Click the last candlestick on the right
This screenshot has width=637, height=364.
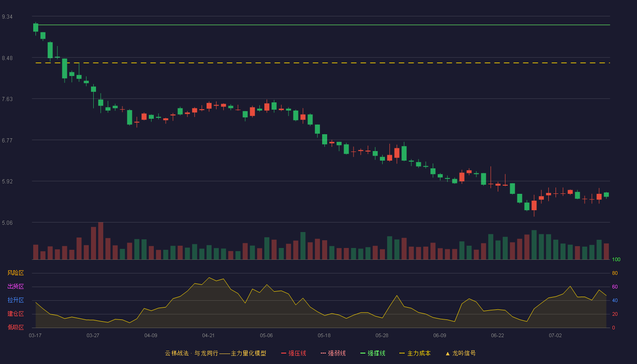click(x=606, y=195)
